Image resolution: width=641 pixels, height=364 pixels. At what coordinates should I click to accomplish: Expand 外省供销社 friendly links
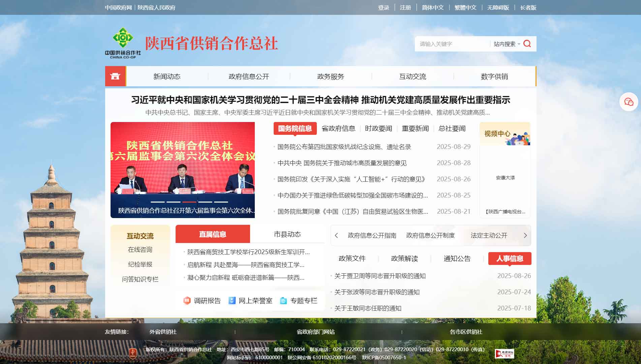click(x=163, y=332)
